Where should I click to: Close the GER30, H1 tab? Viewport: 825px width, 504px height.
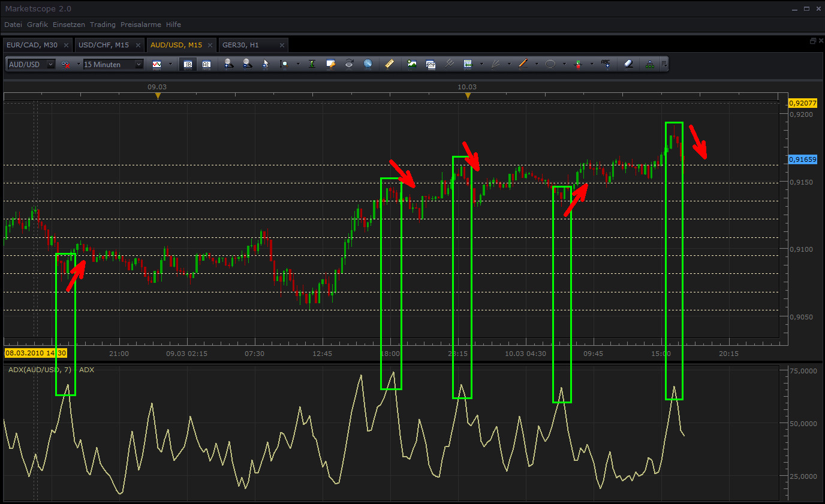coord(281,46)
